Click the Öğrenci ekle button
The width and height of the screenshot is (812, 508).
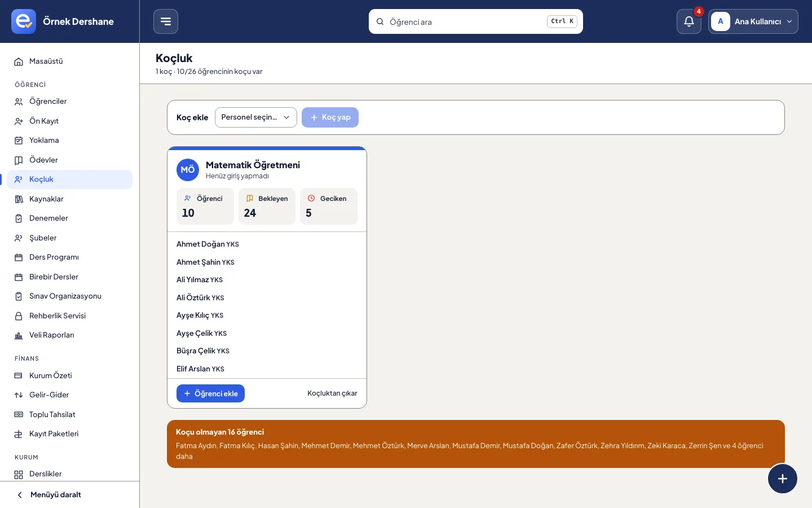click(210, 393)
